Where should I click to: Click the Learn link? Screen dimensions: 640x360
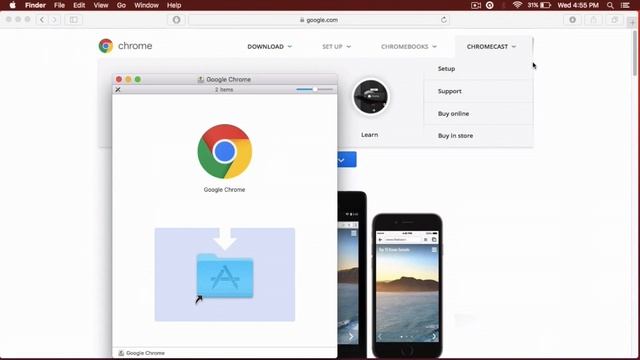pos(369,135)
